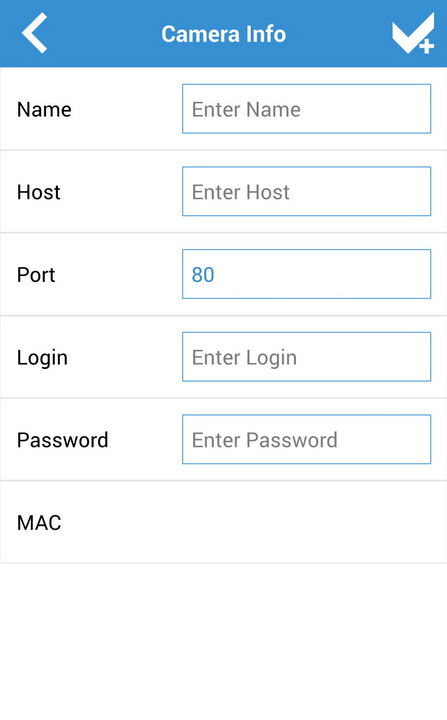Focus the Enter Password input field

306,439
